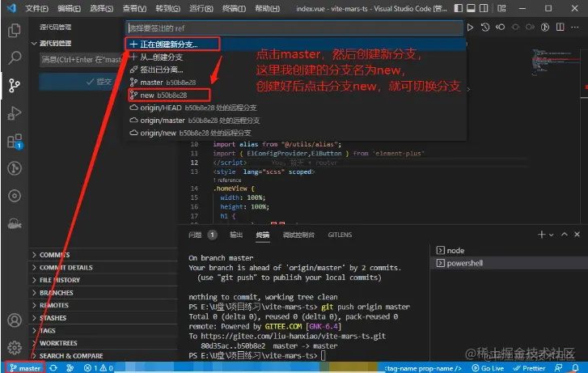Screen dimensions: 588x373
Task: Open the Search view in activity bar
Action: 15,57
